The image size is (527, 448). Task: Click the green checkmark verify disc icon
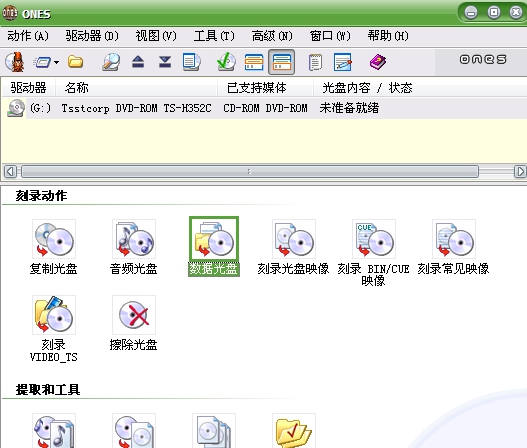coord(227,62)
